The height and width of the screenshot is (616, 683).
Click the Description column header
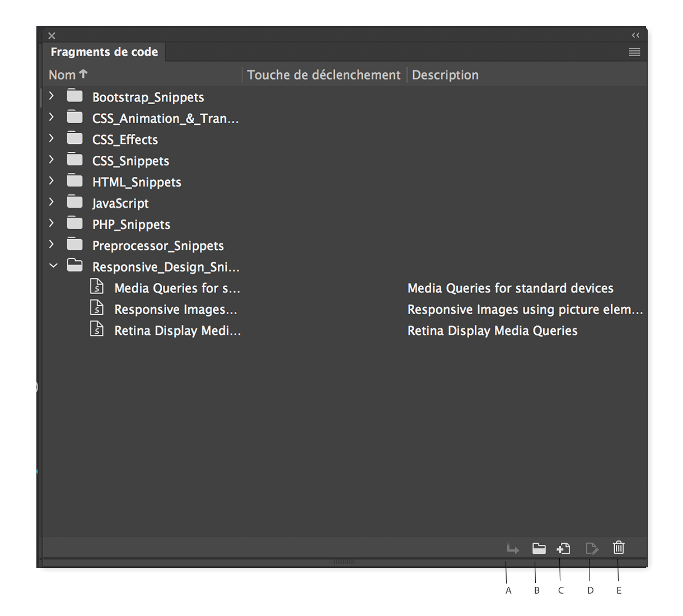tap(445, 75)
